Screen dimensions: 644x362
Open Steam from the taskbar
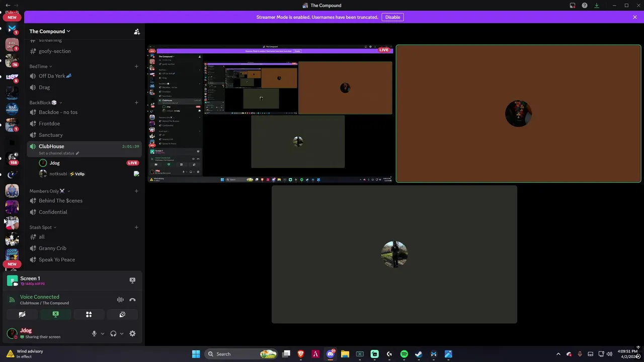pos(419,354)
